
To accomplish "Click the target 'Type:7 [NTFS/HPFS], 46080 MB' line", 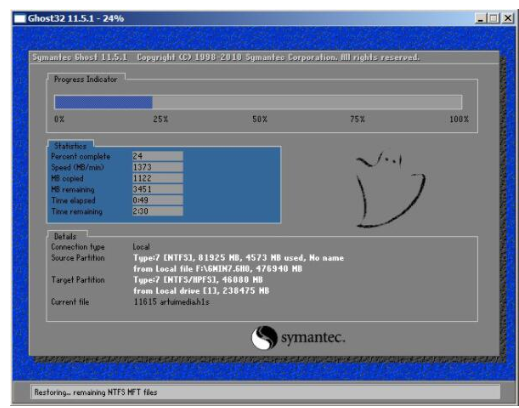I will point(198,280).
